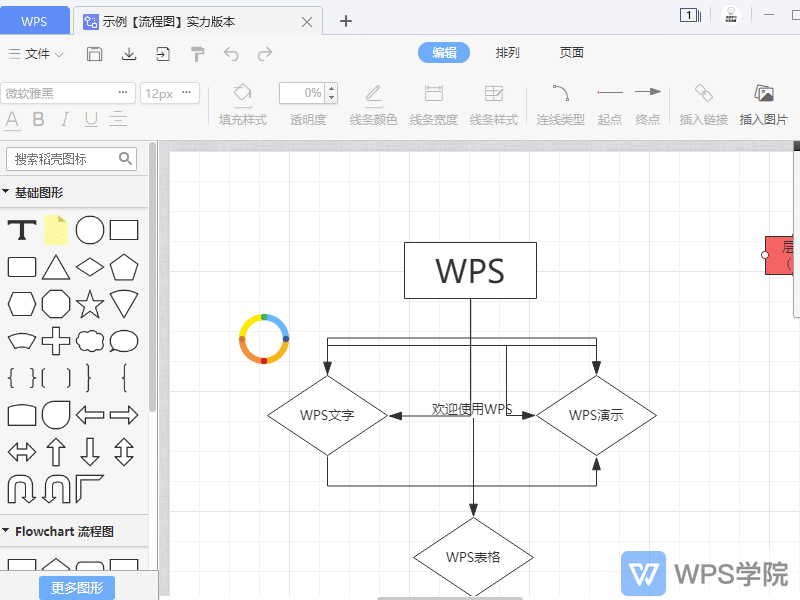
Task: Select the octagon shape
Action: 56,305
